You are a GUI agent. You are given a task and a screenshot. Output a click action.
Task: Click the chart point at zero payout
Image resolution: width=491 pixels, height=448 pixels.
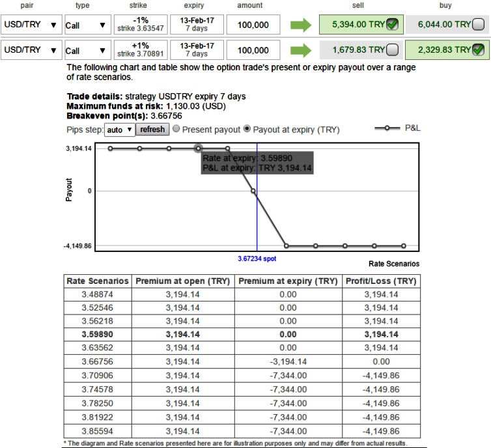(253, 191)
